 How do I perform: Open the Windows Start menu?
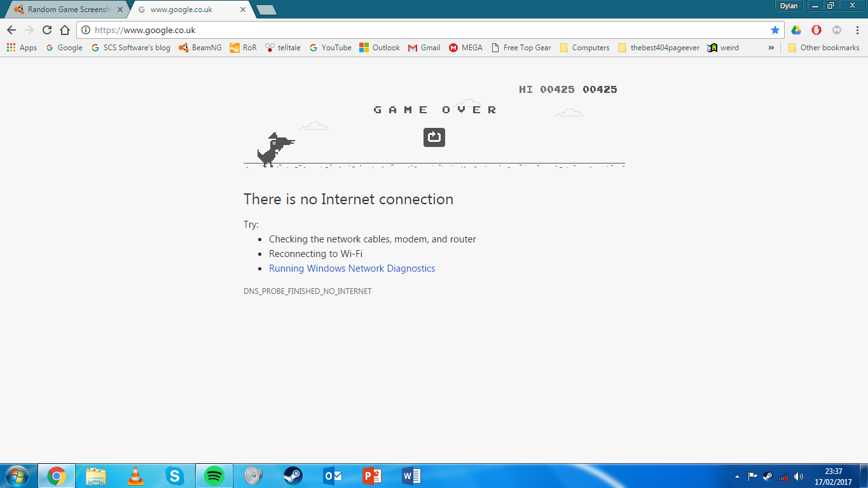tap(17, 475)
